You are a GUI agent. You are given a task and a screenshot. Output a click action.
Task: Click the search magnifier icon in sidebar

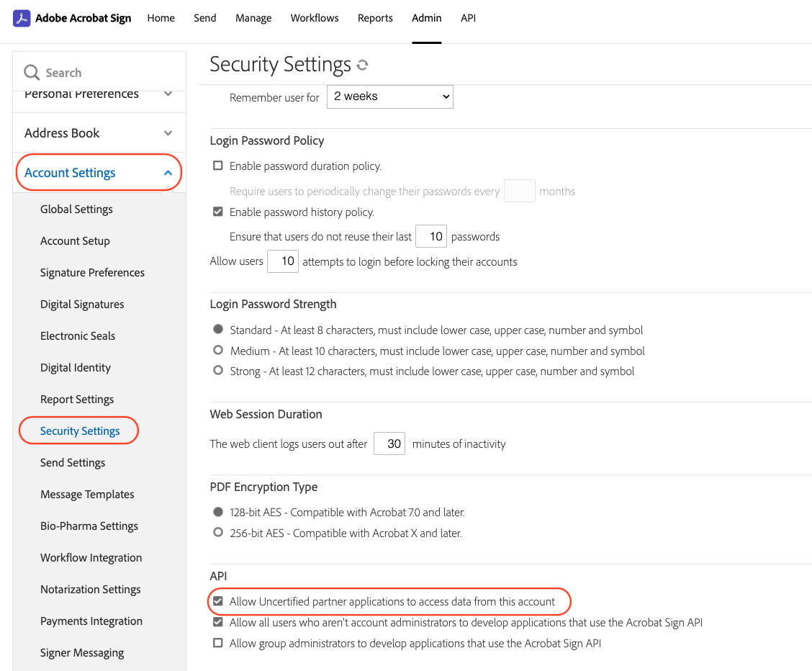32,73
